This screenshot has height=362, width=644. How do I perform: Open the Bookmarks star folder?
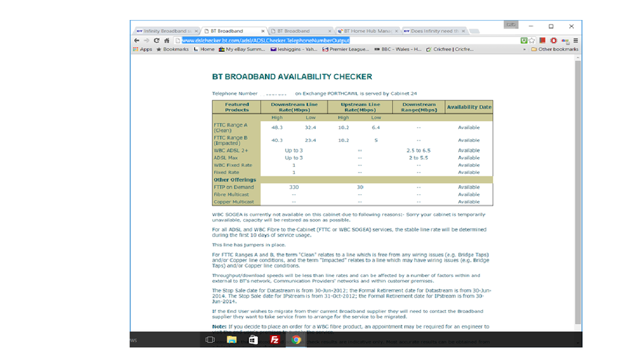coord(172,49)
